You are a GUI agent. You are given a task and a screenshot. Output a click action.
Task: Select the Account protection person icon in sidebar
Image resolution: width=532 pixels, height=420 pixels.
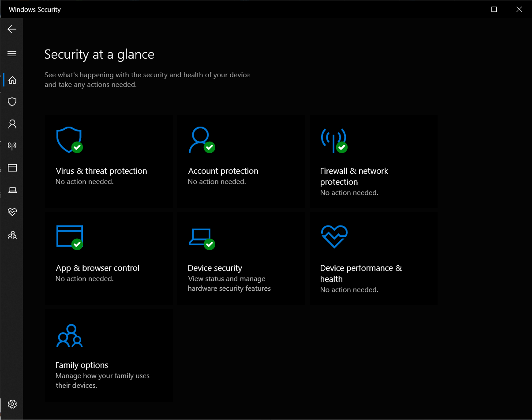12,124
